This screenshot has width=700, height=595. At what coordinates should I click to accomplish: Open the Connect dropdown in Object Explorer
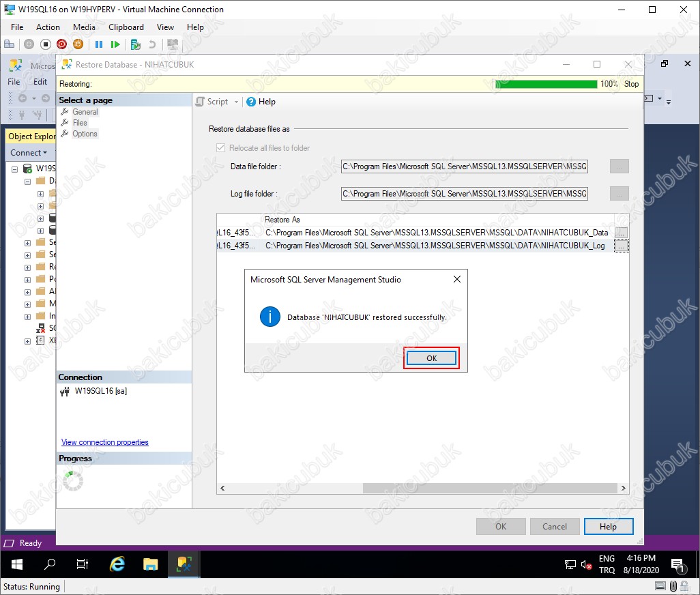click(28, 153)
